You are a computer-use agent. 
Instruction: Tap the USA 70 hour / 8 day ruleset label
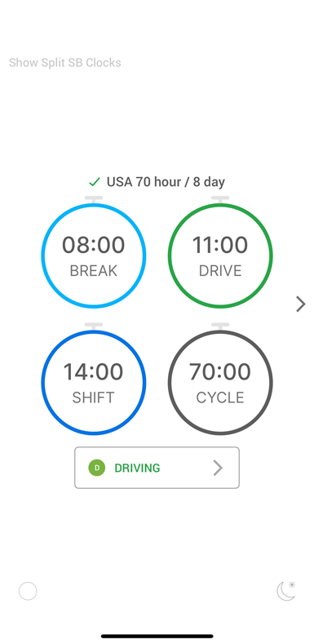click(166, 181)
